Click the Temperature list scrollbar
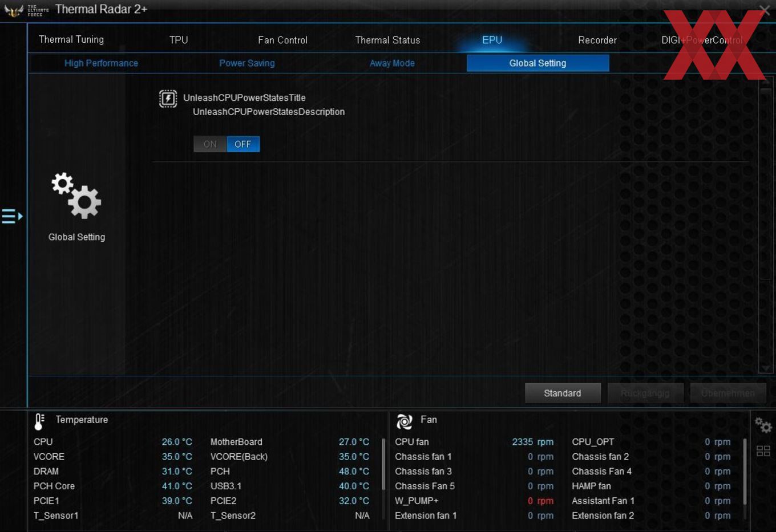The image size is (776, 532). 383,464
